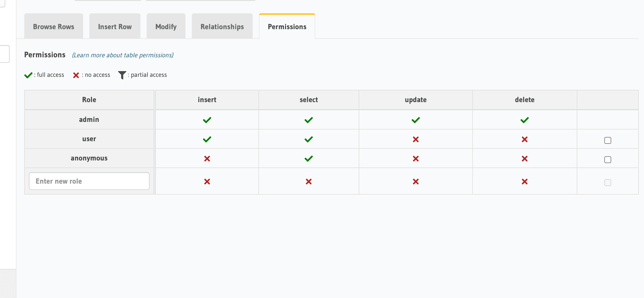Screen dimensions: 644x298
Task: Open anonymous insert cross icon
Action: (207, 158)
